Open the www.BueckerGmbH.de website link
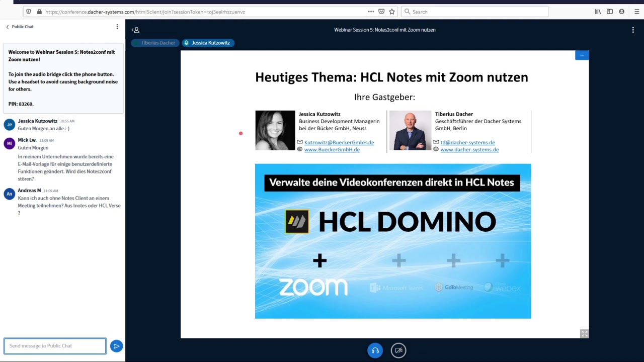644x362 pixels. pyautogui.click(x=332, y=149)
